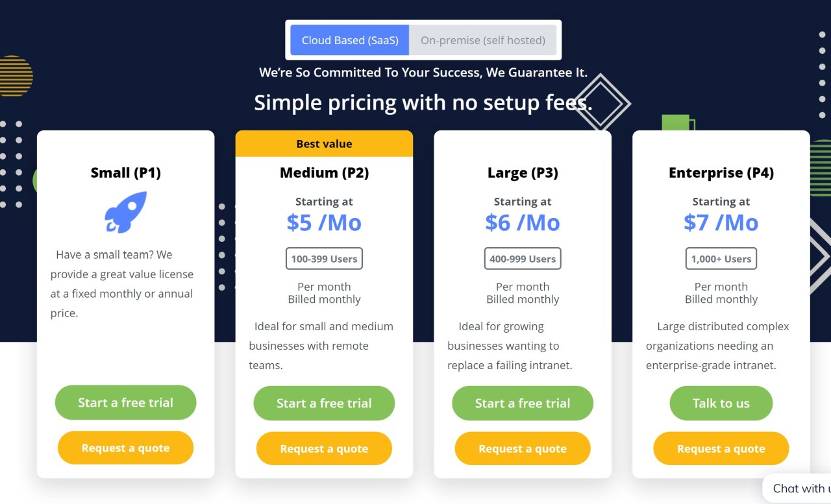Viewport: 831px width, 504px height.
Task: Click Talk to us on Enterprise plan
Action: (721, 403)
